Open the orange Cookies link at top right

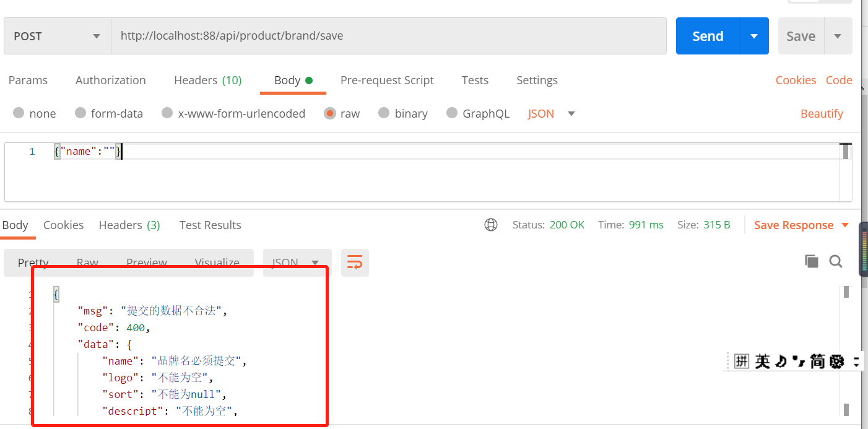click(x=796, y=80)
